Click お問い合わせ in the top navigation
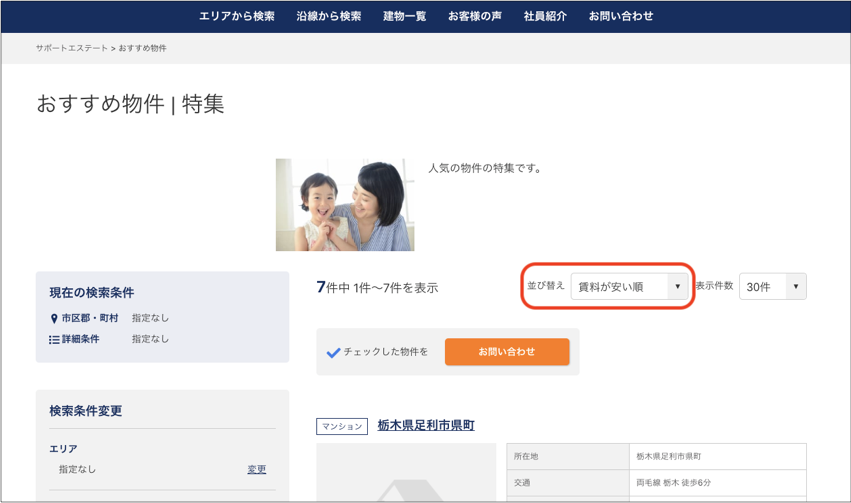 (x=620, y=16)
